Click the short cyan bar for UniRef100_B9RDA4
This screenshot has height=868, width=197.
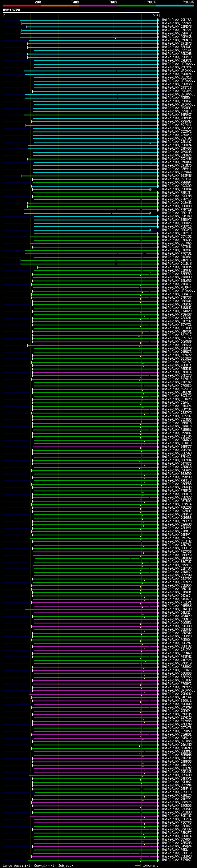click(92, 189)
